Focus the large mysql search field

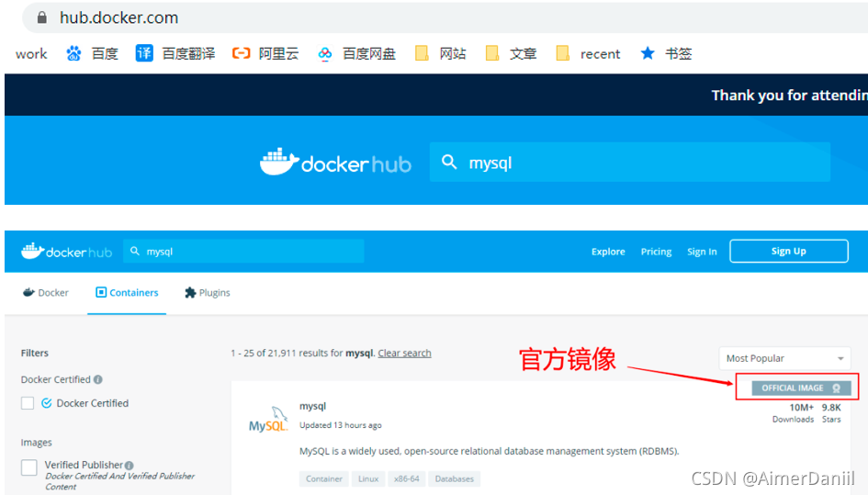click(x=630, y=163)
